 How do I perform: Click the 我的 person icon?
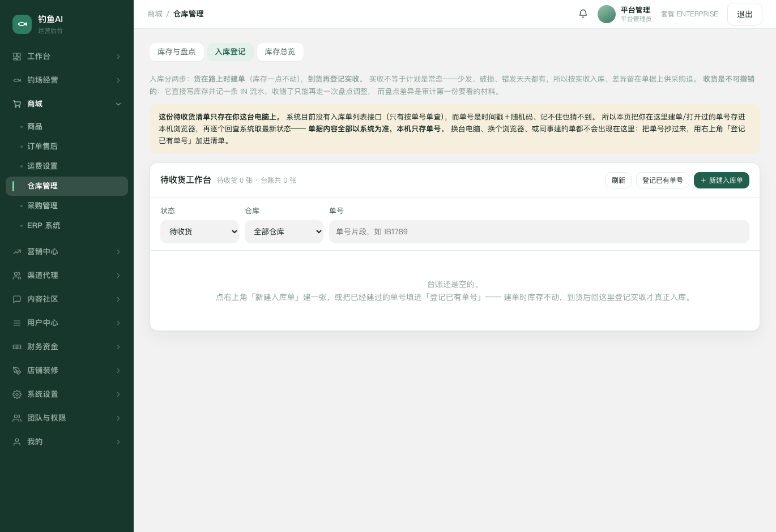click(x=17, y=442)
